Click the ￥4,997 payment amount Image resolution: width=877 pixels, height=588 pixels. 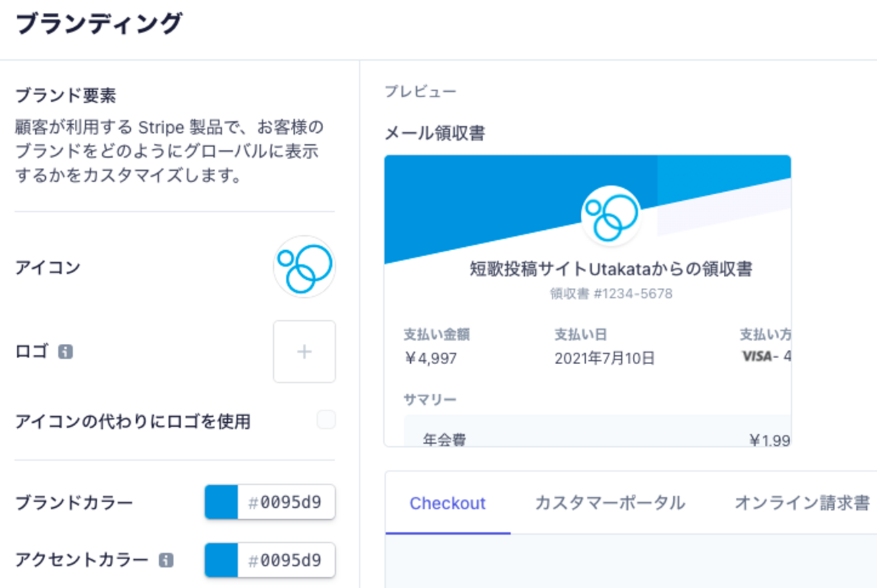coord(431,358)
